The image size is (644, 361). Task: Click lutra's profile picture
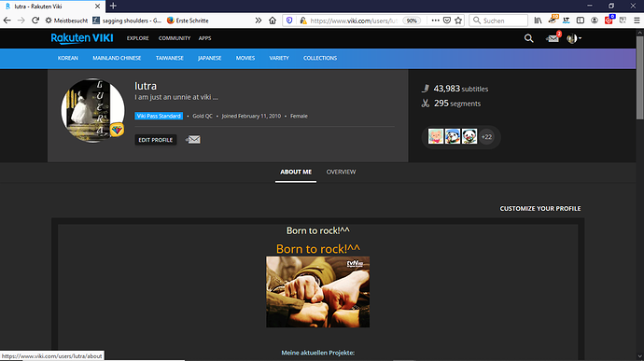(x=92, y=110)
